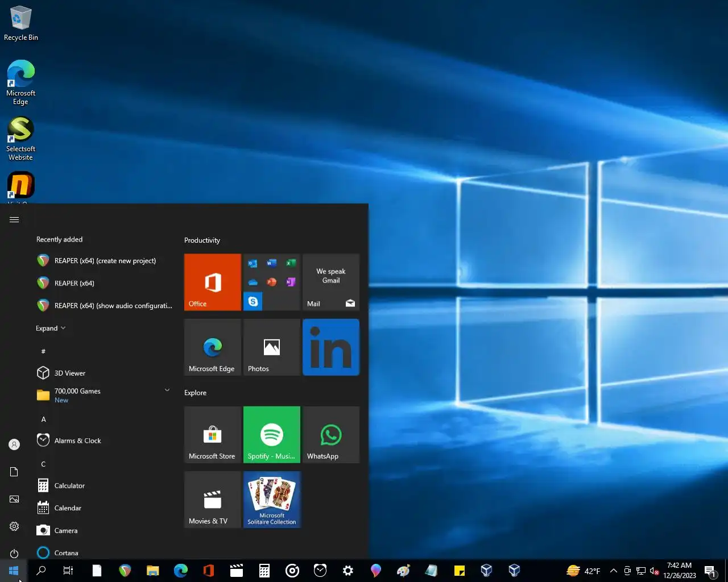Open Office from the taskbar
This screenshot has width=728, height=582.
click(209, 571)
